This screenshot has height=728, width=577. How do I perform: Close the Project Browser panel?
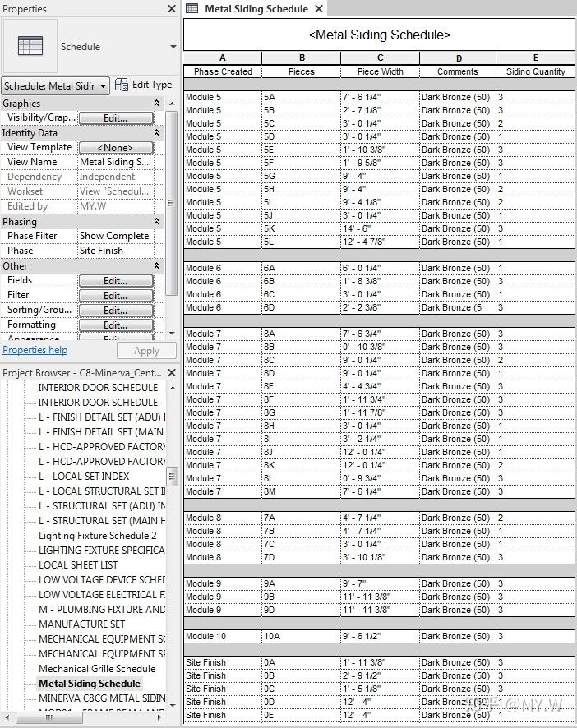[172, 373]
